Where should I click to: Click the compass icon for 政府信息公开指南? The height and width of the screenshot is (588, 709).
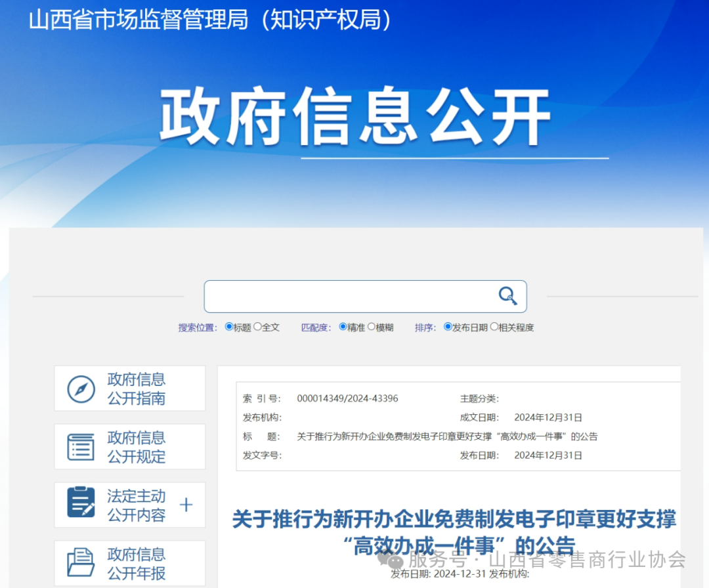[x=81, y=389]
